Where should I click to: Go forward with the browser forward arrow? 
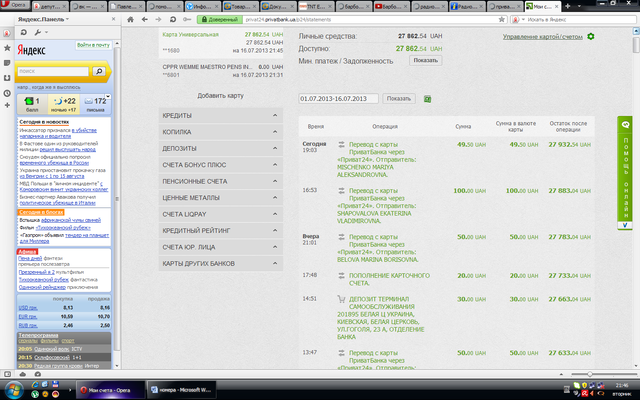tap(158, 19)
